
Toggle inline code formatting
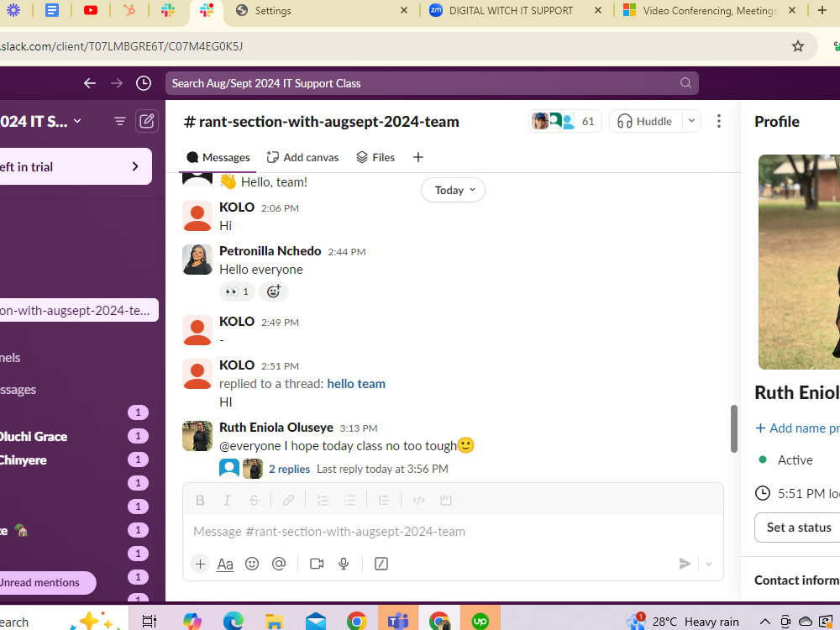coord(418,501)
